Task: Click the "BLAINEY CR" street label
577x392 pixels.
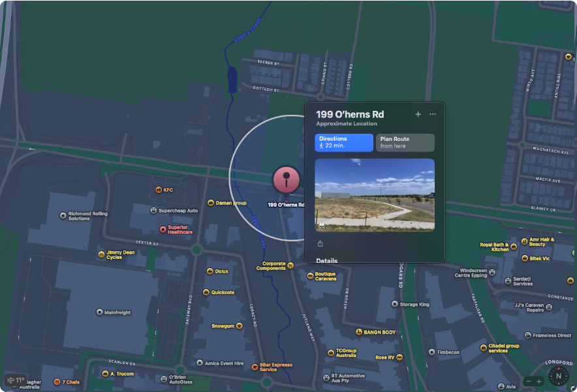Action: coord(544,209)
